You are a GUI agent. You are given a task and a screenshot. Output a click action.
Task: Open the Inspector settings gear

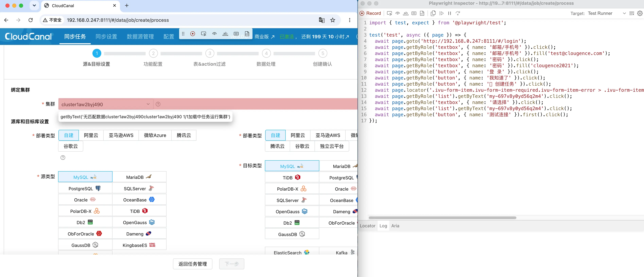(640, 13)
